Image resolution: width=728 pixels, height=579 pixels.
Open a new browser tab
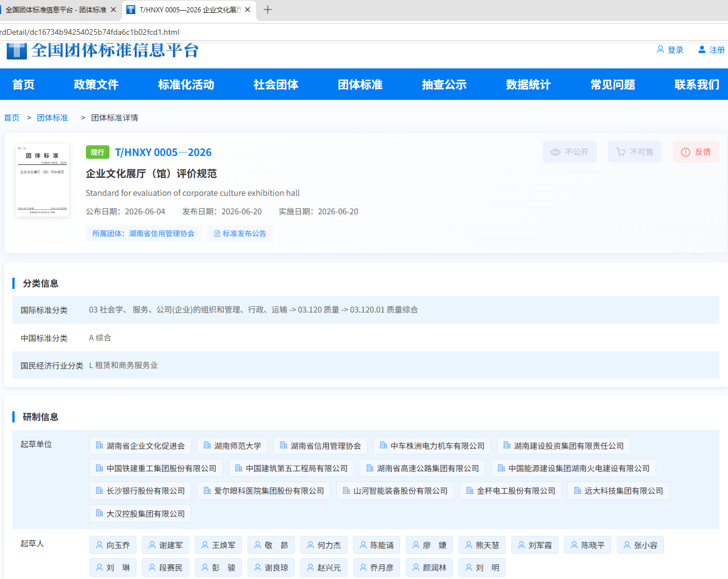pos(268,10)
